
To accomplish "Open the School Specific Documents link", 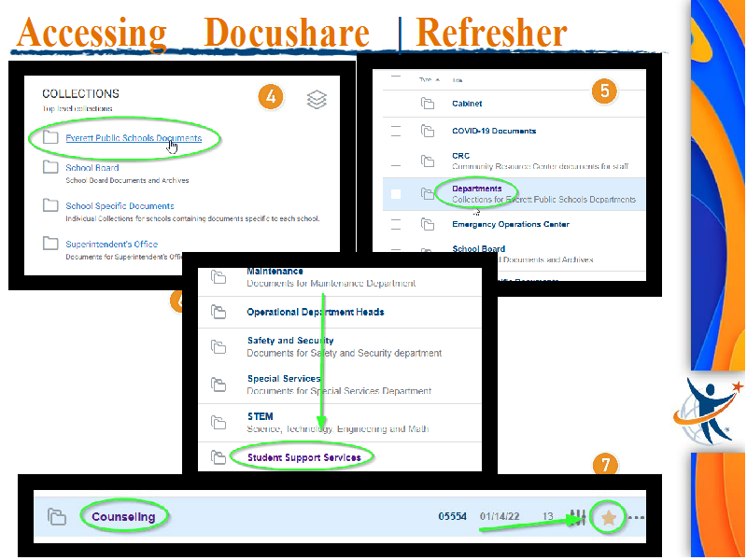I will coord(120,205).
